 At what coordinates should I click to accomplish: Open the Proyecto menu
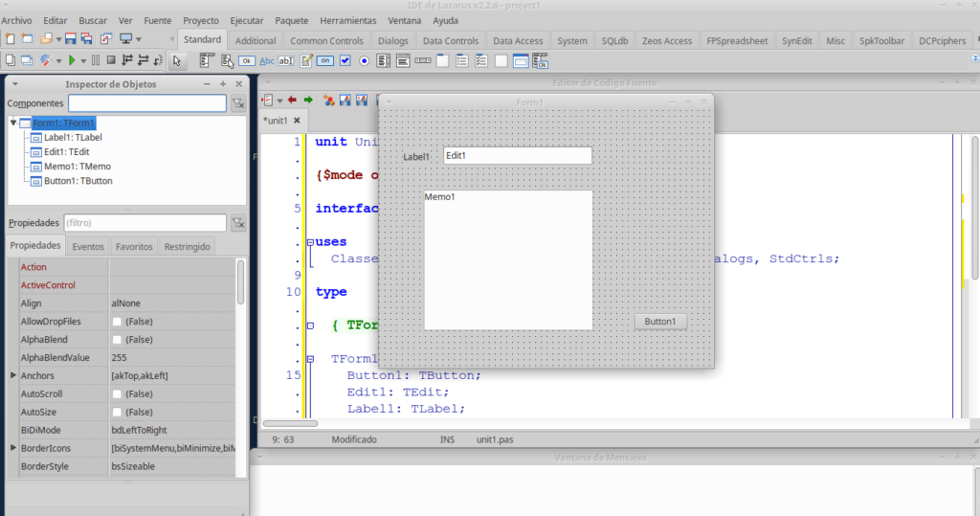[x=201, y=21]
